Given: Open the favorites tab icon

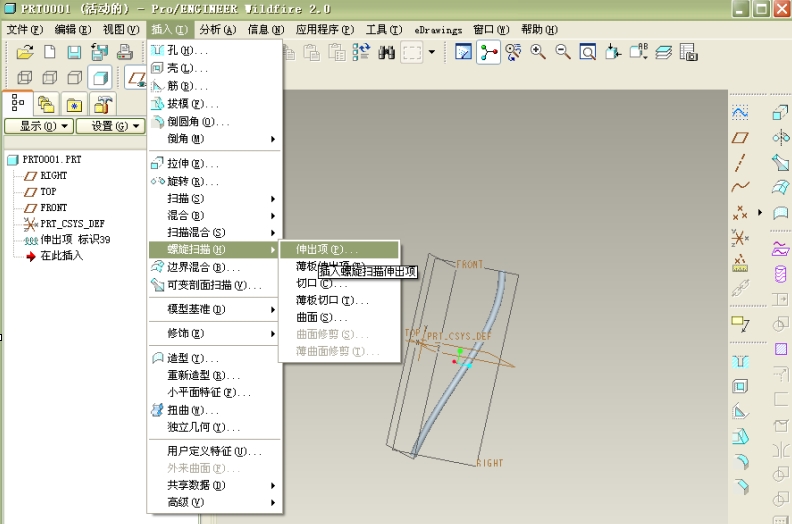Looking at the screenshot, I should 74,105.
